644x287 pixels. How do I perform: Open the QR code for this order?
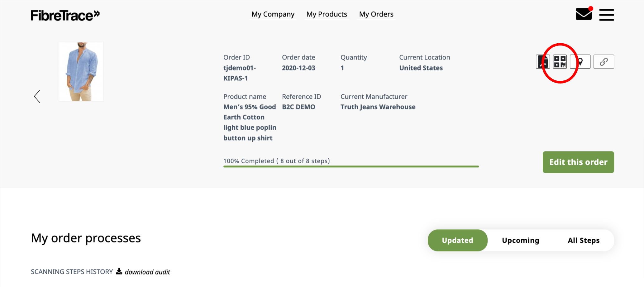(560, 62)
